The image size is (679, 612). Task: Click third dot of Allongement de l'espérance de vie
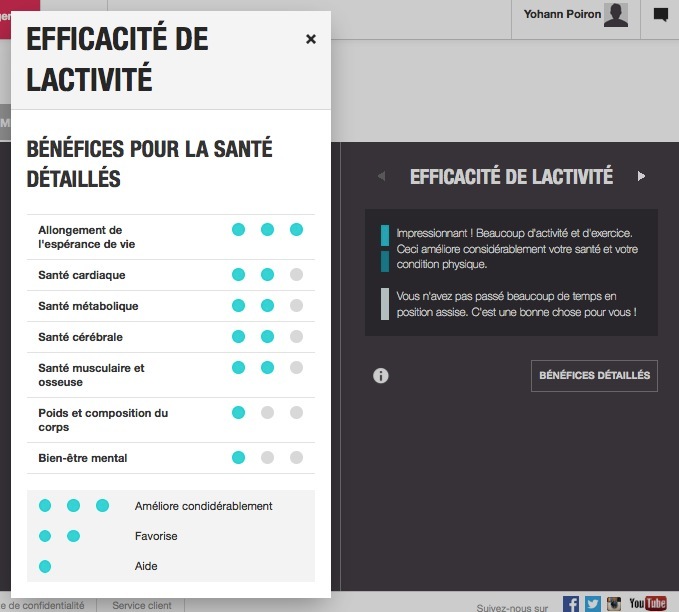296,230
